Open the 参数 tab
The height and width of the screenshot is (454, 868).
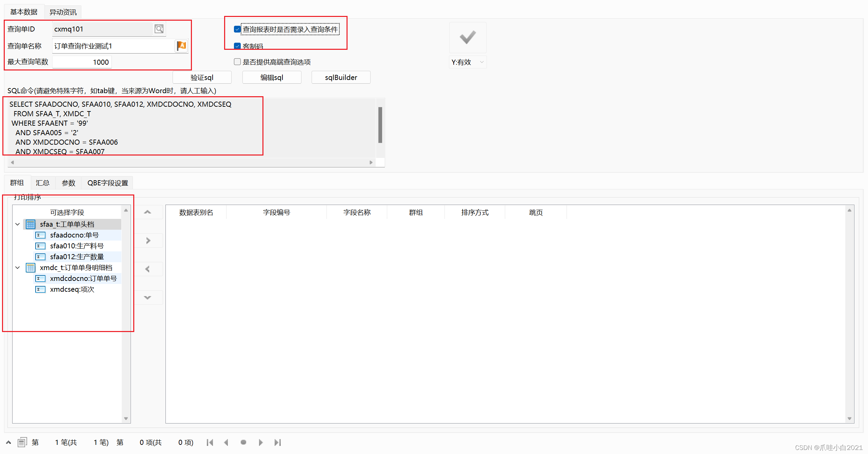68,183
